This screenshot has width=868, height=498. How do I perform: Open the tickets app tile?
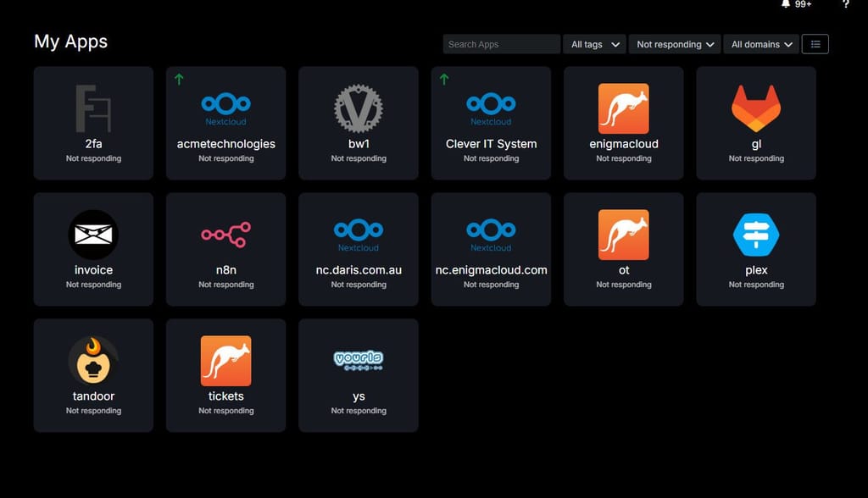(x=225, y=375)
